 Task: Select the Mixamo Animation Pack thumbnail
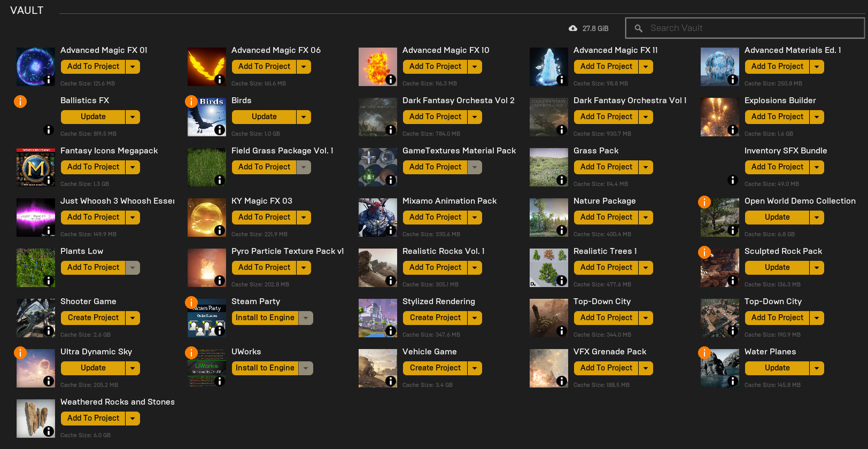[378, 218]
